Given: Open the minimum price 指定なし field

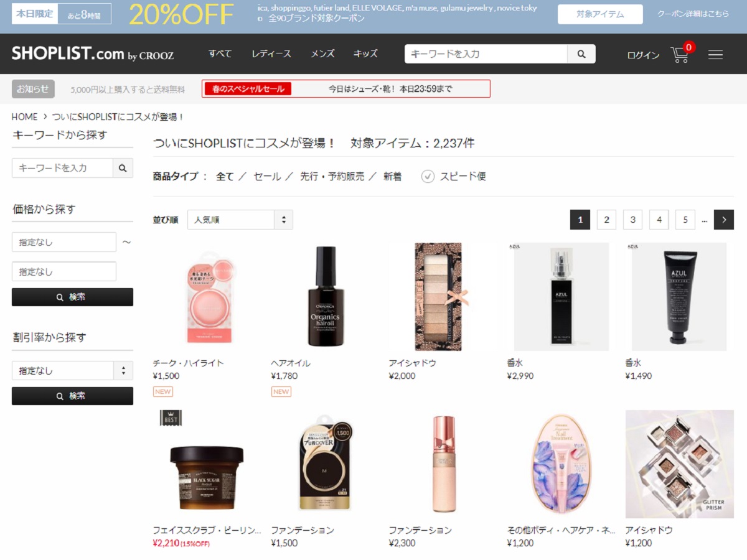Looking at the screenshot, I should (x=64, y=242).
